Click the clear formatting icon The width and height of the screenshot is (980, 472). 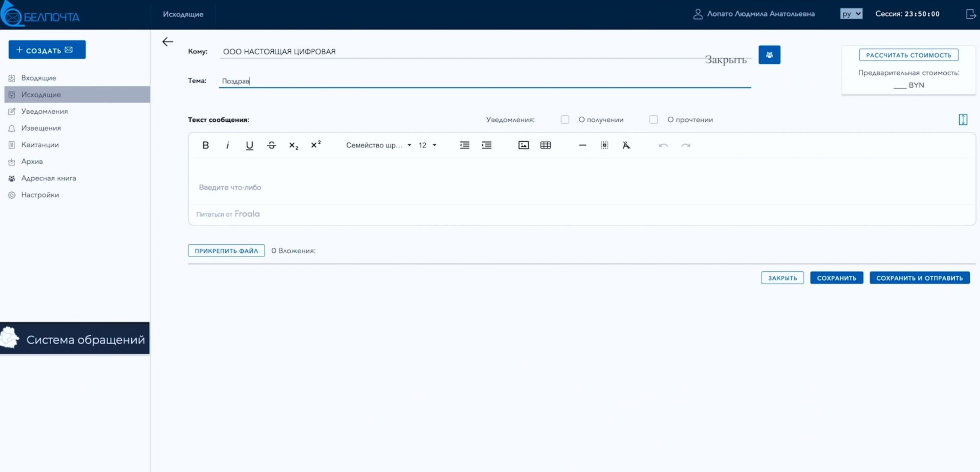click(626, 145)
